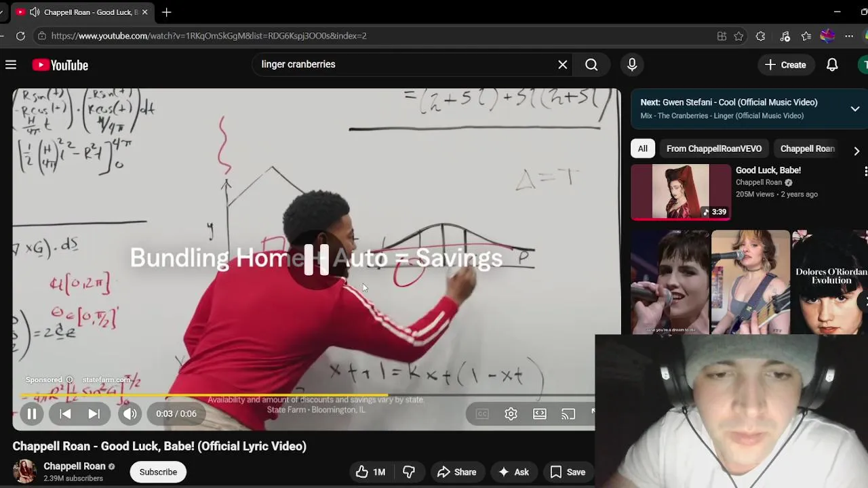
Task: View site information lock icon
Action: (x=42, y=36)
